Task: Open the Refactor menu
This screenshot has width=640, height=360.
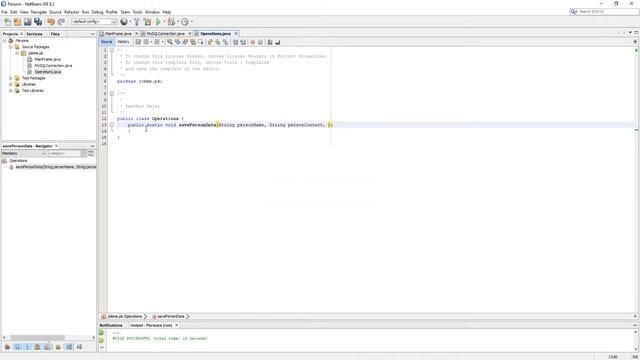Action: pyautogui.click(x=71, y=12)
